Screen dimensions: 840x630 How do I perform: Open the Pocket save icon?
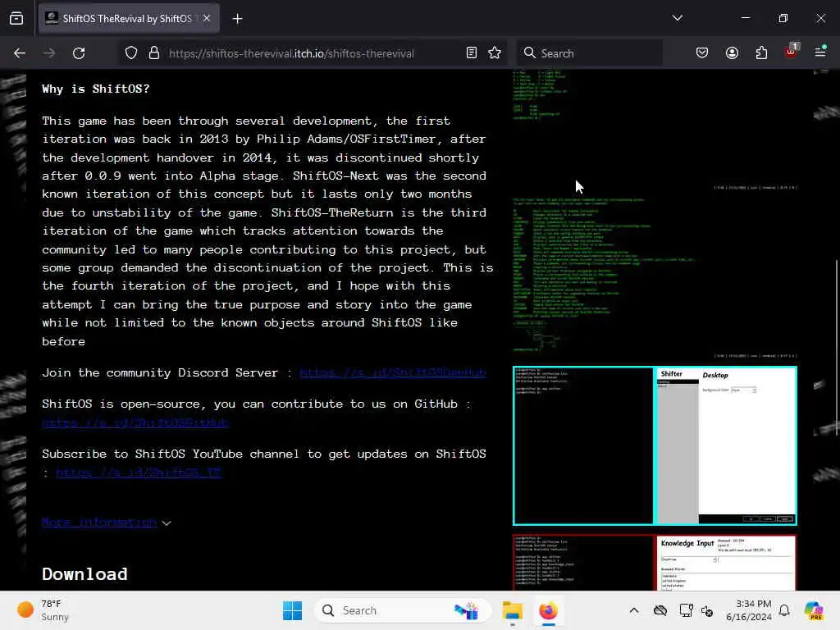[702, 52]
